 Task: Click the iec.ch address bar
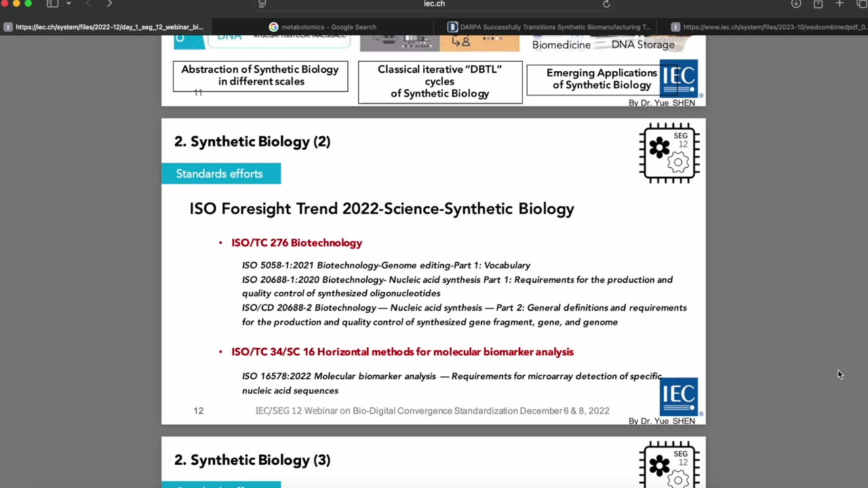434,4
